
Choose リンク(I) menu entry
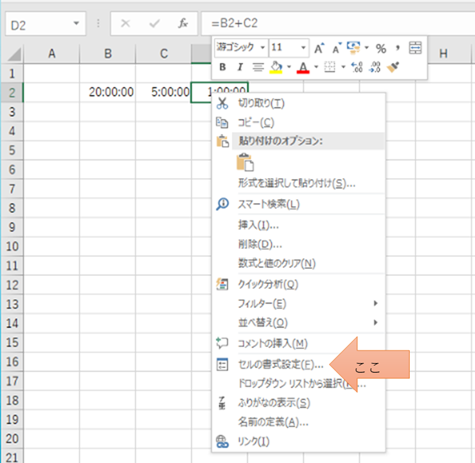point(298,441)
